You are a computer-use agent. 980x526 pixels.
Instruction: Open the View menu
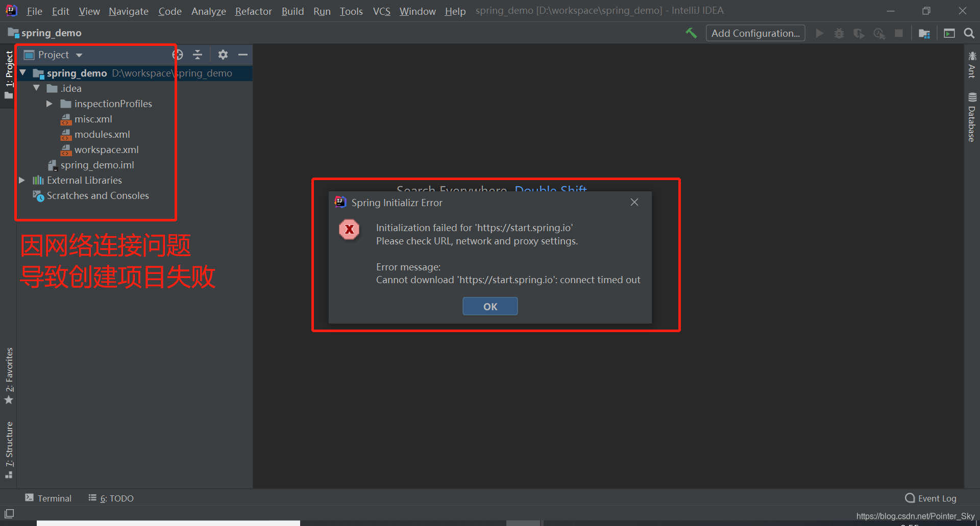(89, 11)
